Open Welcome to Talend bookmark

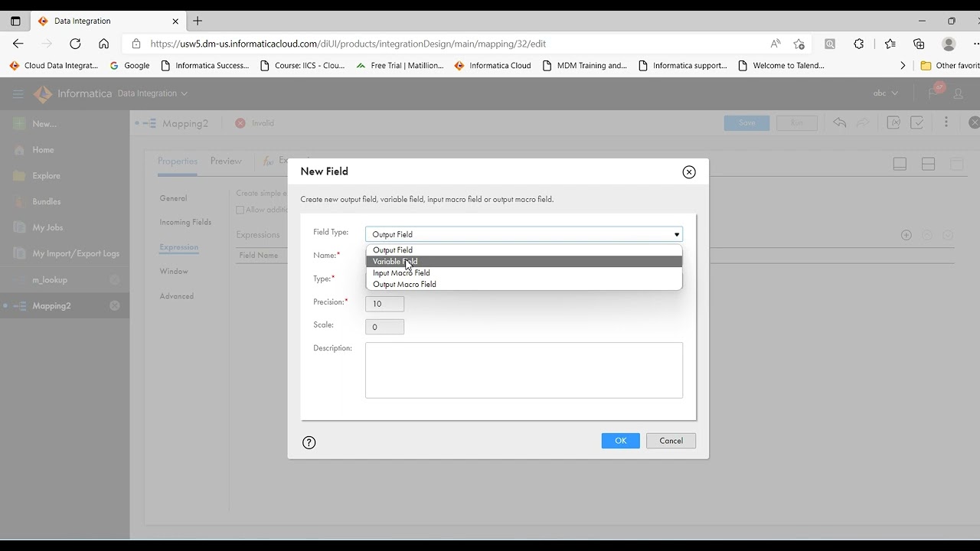coord(782,66)
